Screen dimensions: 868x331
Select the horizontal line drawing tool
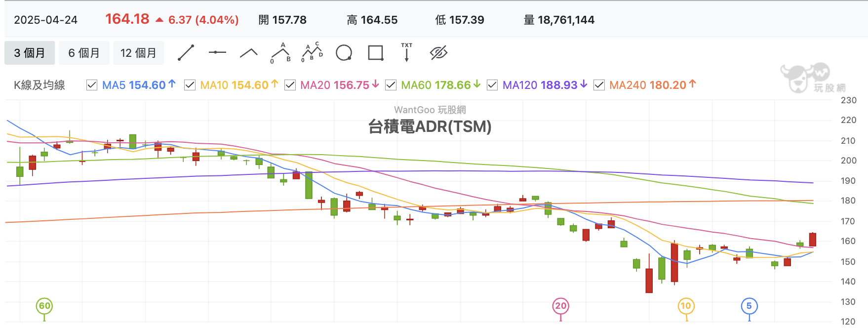[x=217, y=52]
